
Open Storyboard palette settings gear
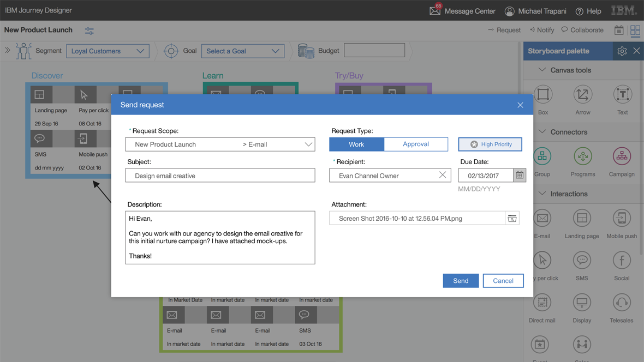coord(622,51)
